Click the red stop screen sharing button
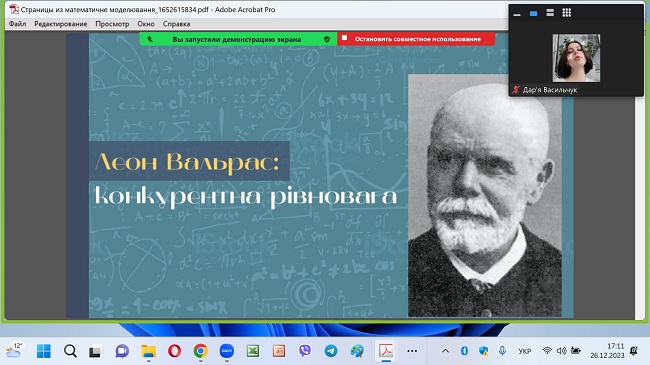This screenshot has height=365, width=650. coord(416,39)
